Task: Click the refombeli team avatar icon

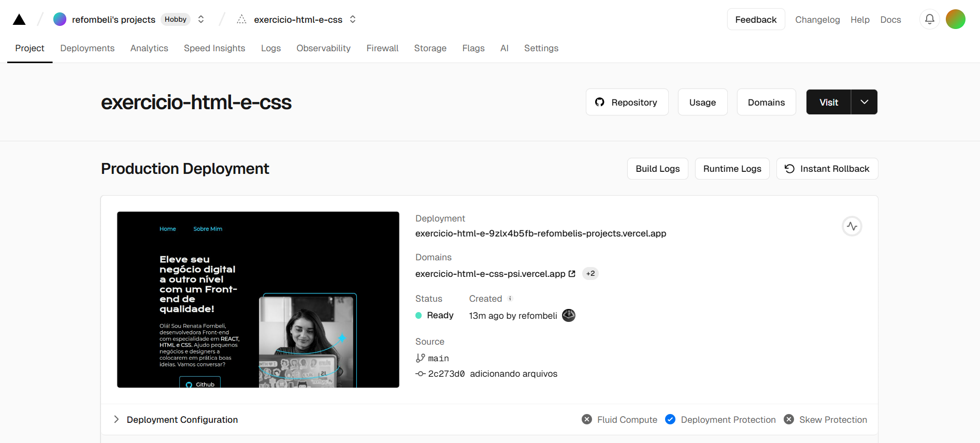Action: click(60, 19)
